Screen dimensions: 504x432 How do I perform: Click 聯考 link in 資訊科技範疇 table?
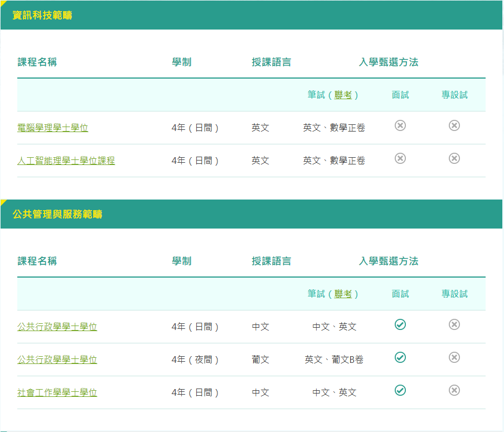343,95
